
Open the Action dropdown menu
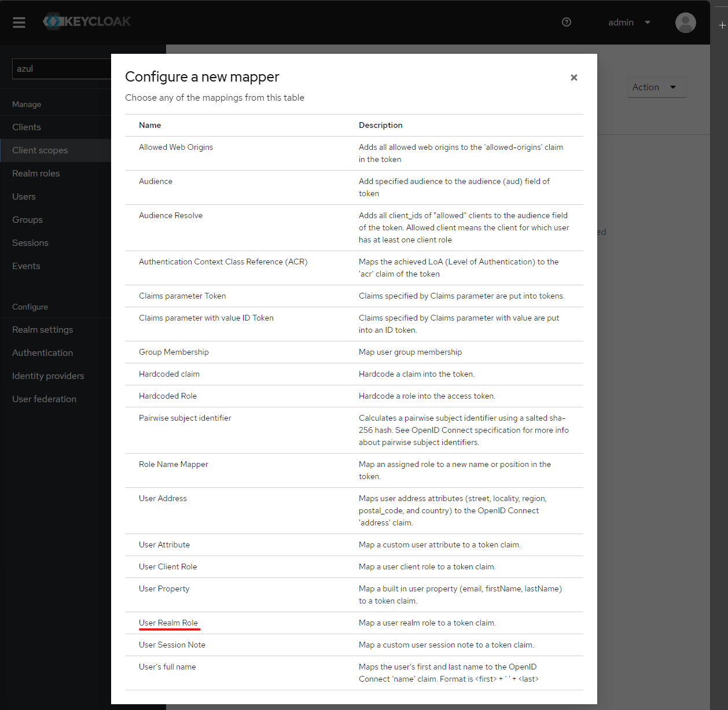657,87
